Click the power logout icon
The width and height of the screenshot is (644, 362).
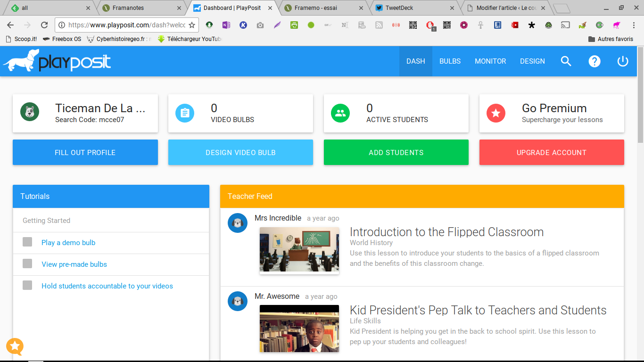tap(623, 61)
